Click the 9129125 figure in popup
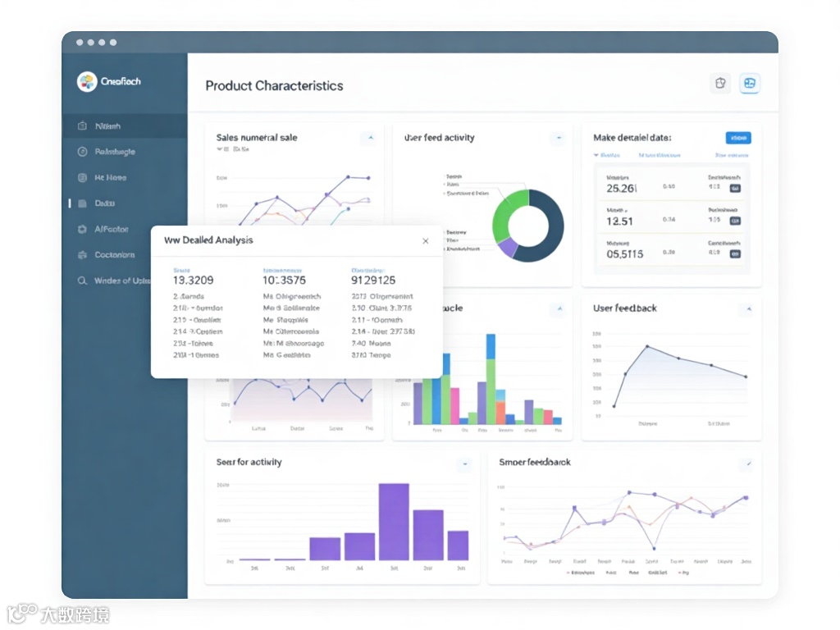Viewport: 840px width, 630px height. coord(373,281)
